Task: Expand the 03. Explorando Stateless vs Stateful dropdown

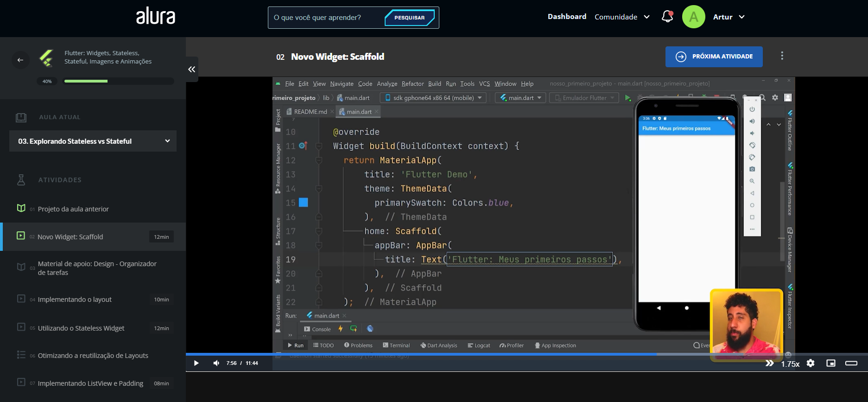Action: 93,141
